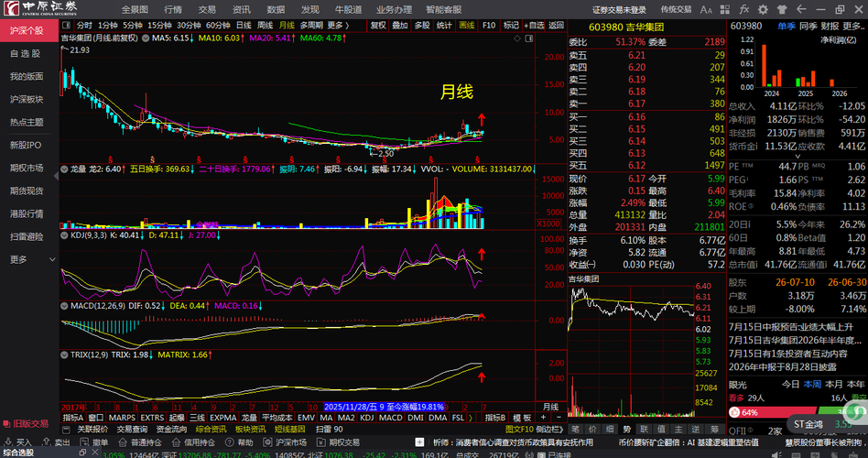Click the gear icon next to 龙量 indicator
This screenshot has height=458, width=868.
(x=65, y=169)
